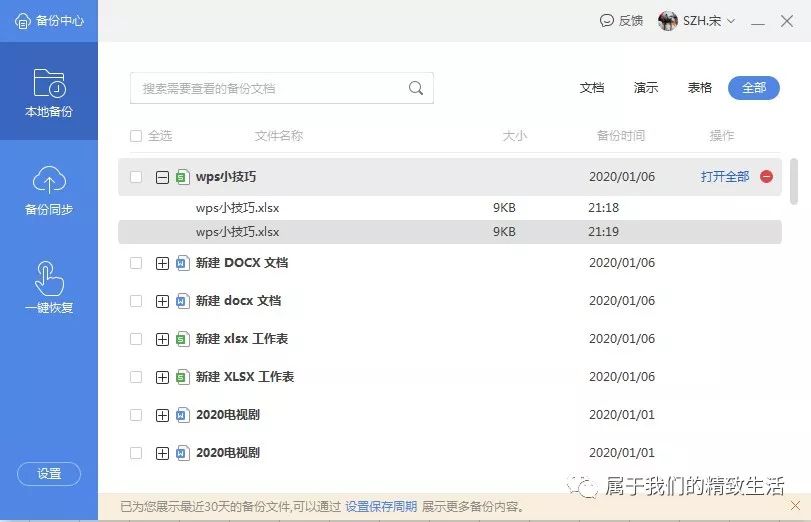811x522 pixels.
Task: Delete wps小技巧 backup via red minus icon
Action: 767,177
